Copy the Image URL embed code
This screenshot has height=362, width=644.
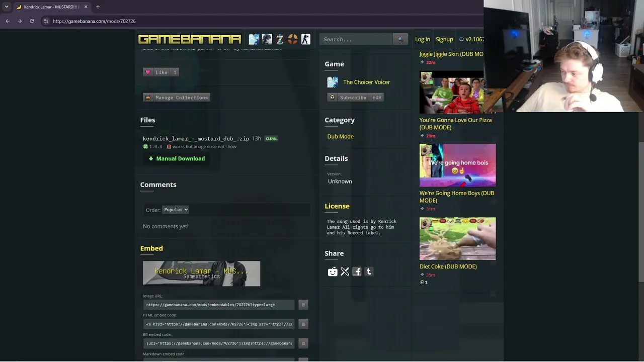tap(303, 305)
